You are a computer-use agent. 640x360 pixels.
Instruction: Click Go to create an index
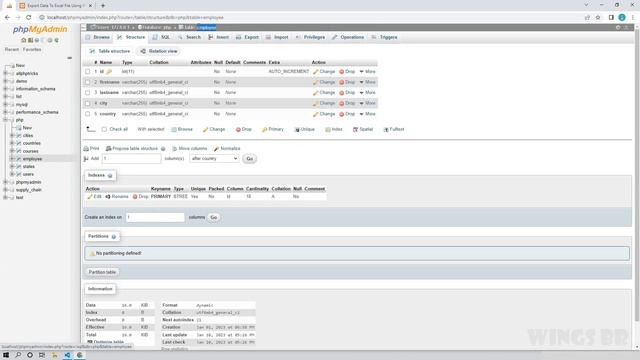click(x=213, y=217)
